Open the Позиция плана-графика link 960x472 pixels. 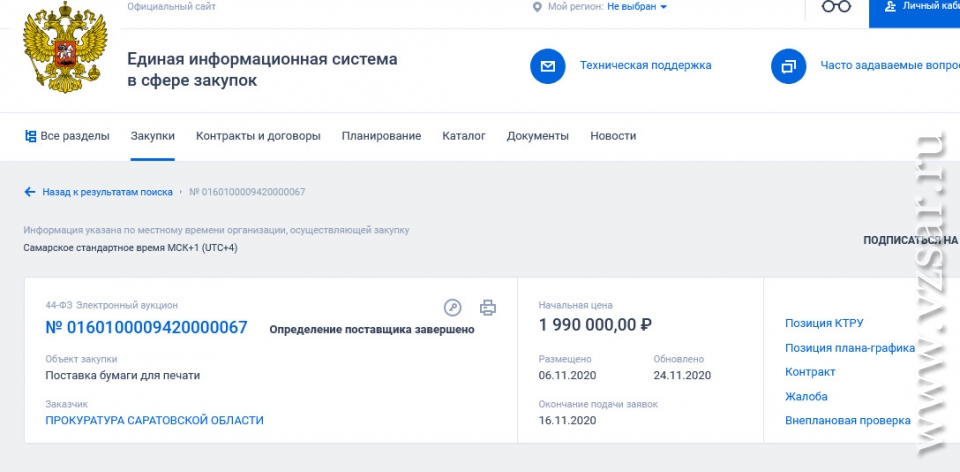click(850, 348)
